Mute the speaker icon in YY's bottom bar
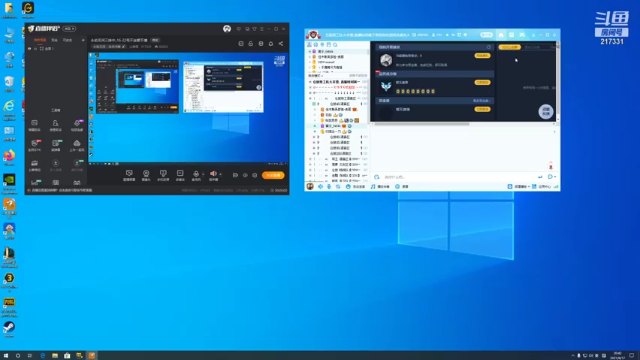This screenshot has width=640, height=360. point(320,187)
